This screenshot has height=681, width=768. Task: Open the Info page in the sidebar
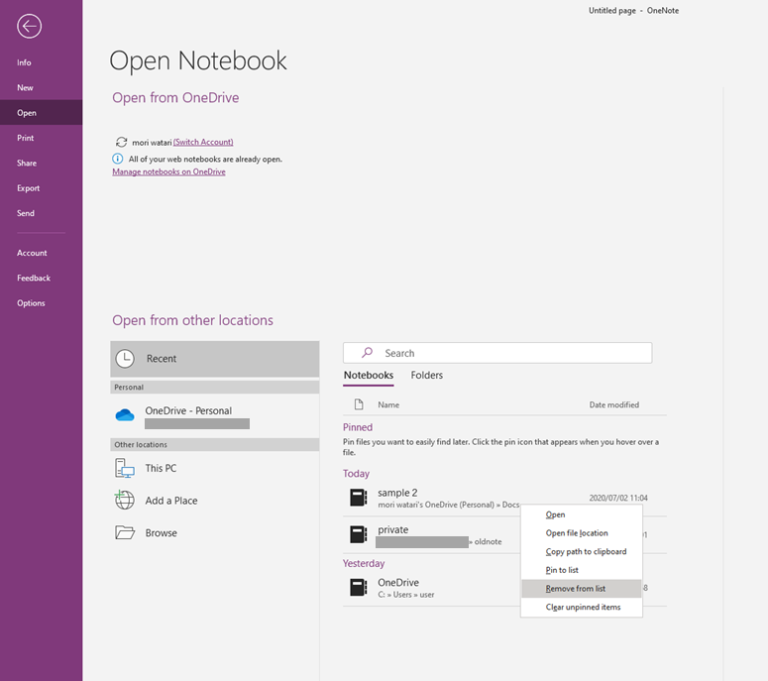41,63
